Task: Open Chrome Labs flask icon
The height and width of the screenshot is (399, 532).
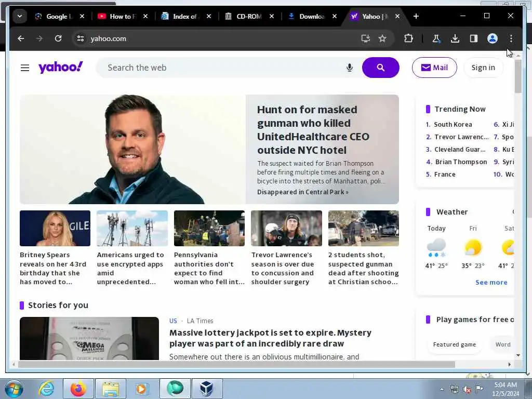Action: click(436, 38)
